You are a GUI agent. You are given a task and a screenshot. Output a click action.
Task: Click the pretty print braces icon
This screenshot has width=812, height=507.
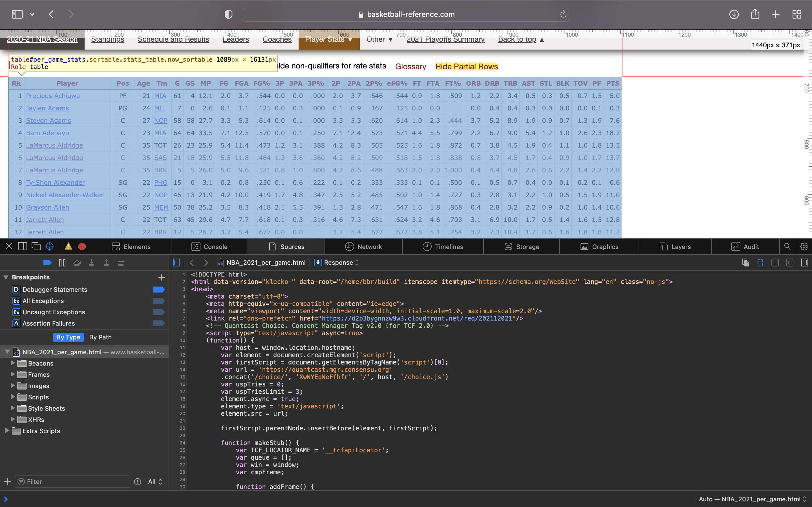coord(760,263)
